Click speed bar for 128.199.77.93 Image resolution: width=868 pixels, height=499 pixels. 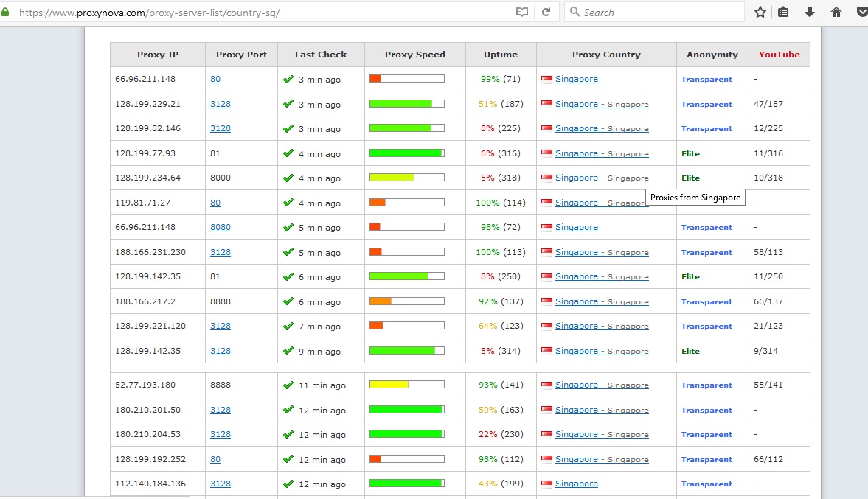(x=407, y=153)
